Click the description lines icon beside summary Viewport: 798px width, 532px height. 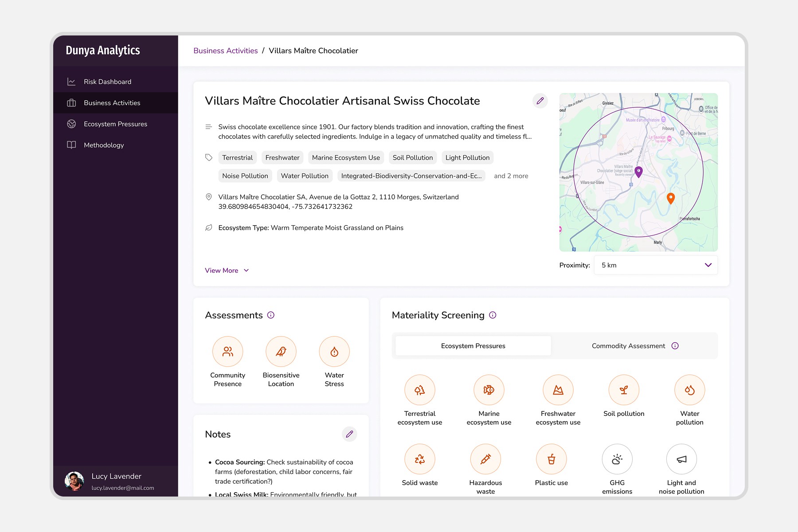pyautogui.click(x=209, y=127)
